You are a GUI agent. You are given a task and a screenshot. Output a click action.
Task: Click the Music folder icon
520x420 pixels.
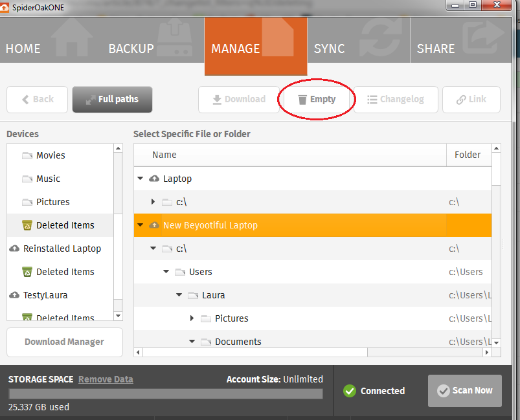click(27, 179)
